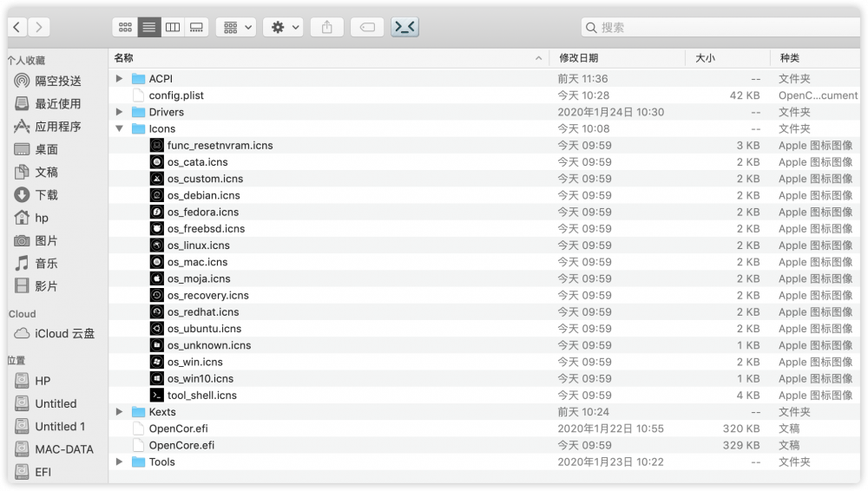Open 下载 in the sidebar

(36, 195)
